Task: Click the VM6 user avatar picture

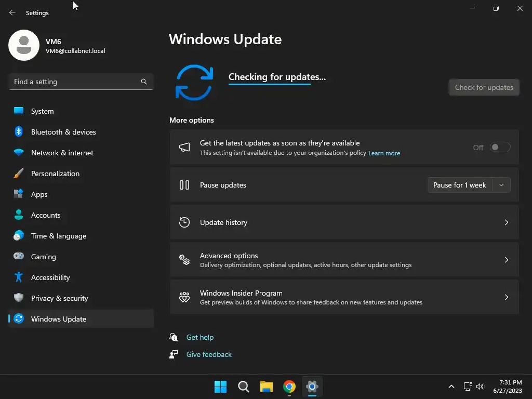Action: click(x=24, y=45)
